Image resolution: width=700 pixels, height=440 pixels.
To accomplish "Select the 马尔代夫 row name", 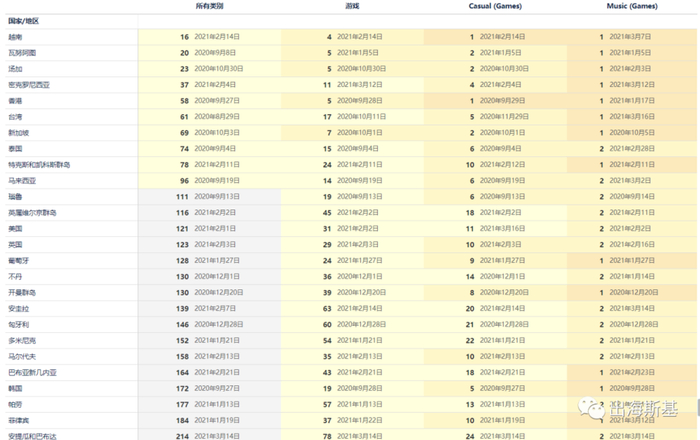I will [x=22, y=357].
